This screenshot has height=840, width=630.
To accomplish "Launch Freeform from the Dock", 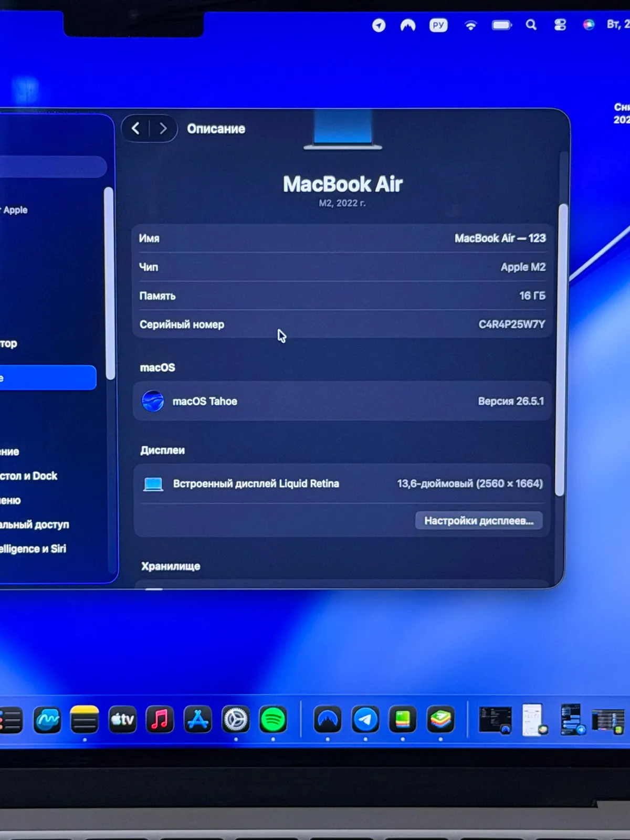I will click(47, 720).
